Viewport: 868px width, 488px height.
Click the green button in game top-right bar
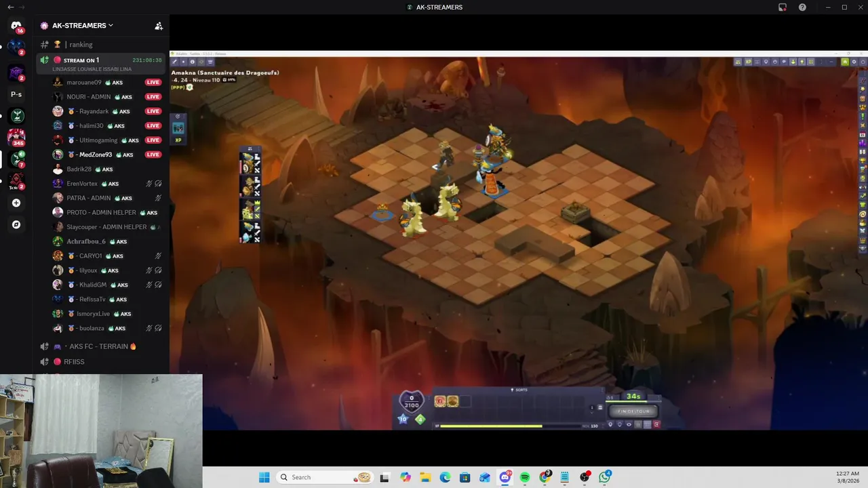[845, 62]
